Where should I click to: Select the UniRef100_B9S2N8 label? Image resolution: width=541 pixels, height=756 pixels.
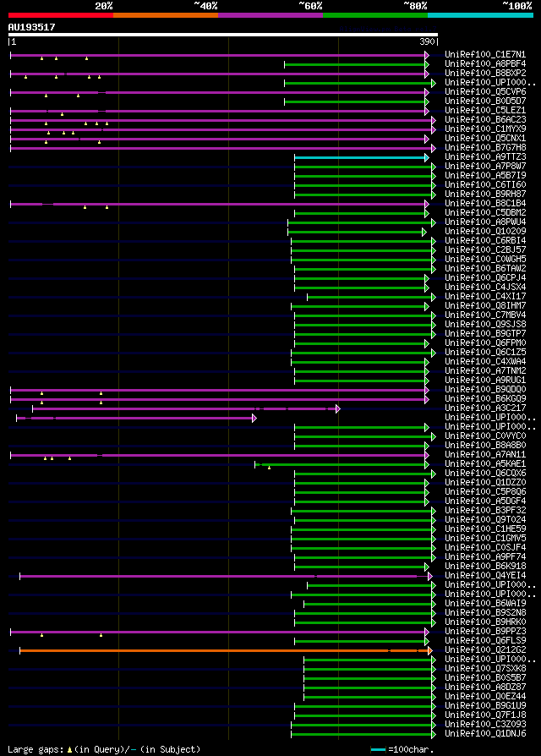pyautogui.click(x=485, y=613)
